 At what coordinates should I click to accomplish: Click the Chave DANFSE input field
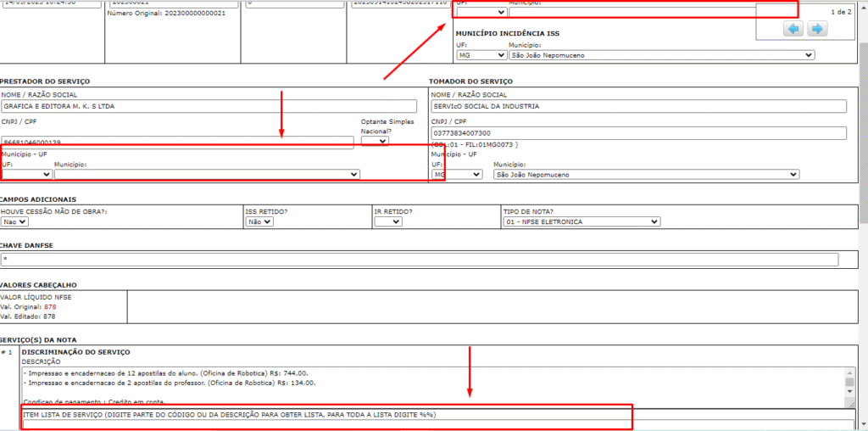(x=419, y=259)
